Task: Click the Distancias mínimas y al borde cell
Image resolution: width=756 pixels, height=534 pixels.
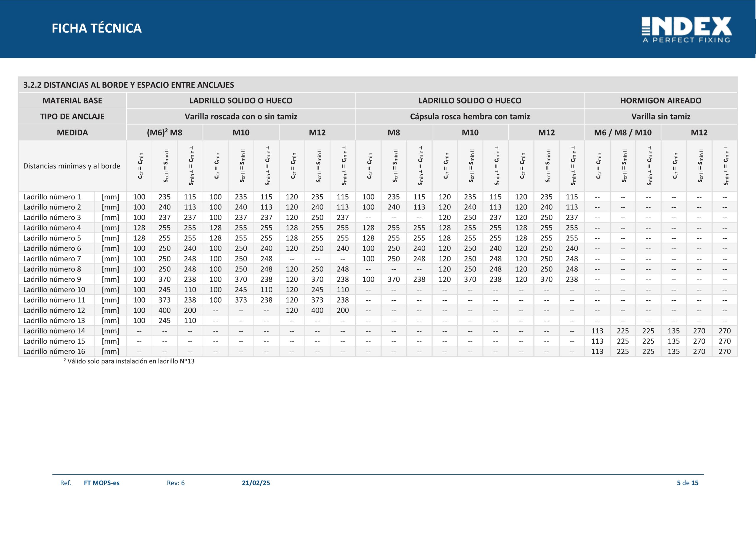Action: (x=72, y=166)
